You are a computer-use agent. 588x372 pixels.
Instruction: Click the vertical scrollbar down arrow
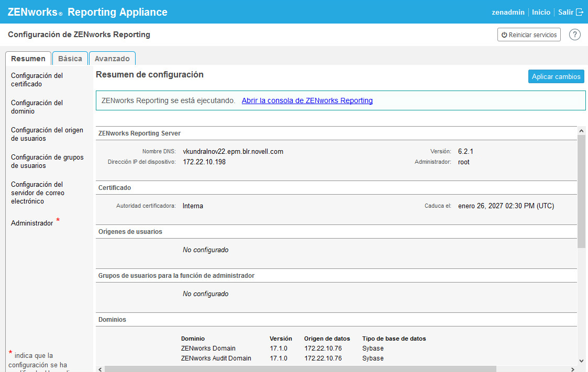(x=581, y=360)
